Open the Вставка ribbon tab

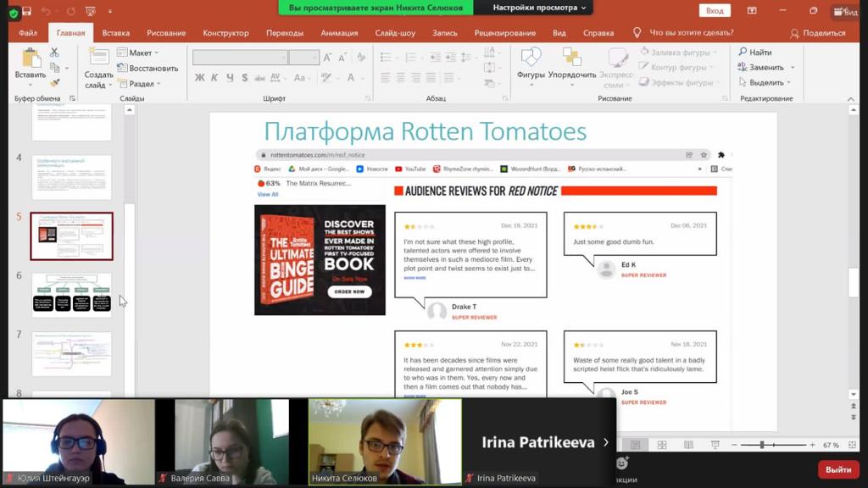point(115,33)
